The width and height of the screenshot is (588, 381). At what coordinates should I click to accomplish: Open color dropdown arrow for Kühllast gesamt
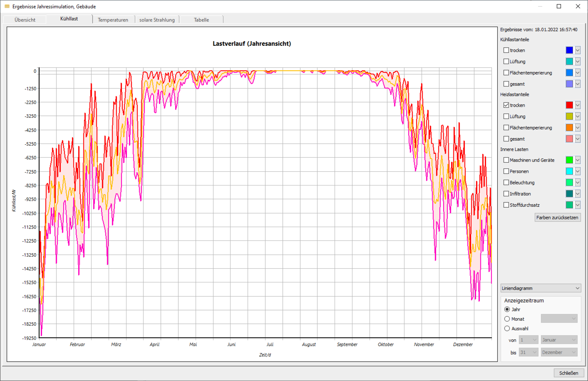click(578, 84)
